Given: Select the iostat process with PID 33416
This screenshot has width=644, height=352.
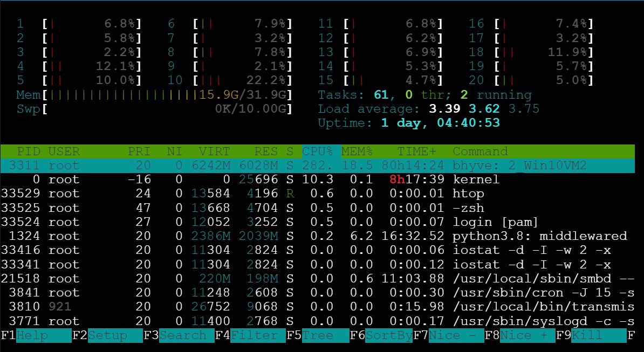Looking at the screenshot, I should click(x=318, y=250).
